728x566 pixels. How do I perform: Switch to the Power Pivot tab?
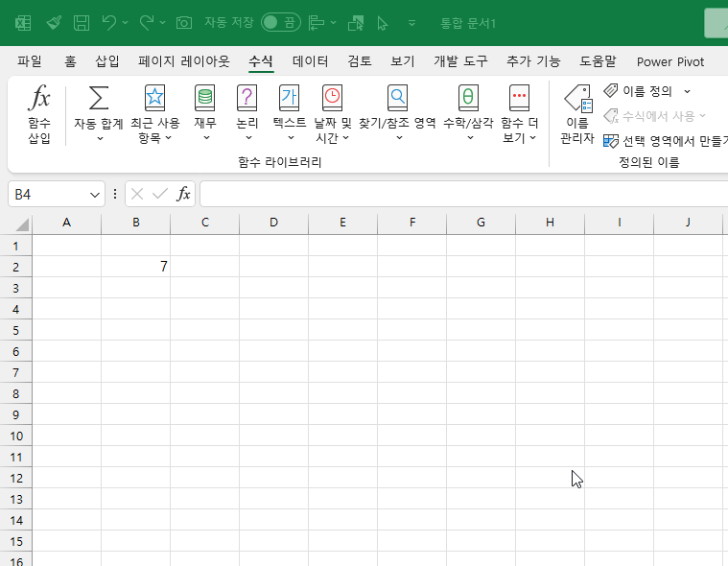click(x=669, y=61)
